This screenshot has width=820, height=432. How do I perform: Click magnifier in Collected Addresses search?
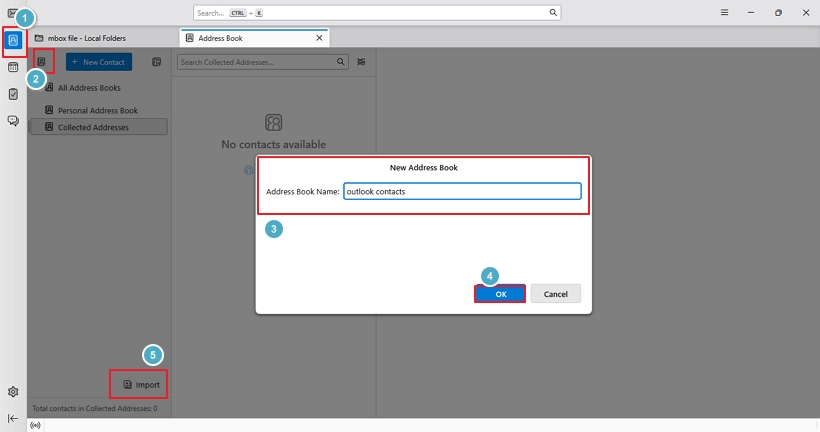pos(340,62)
